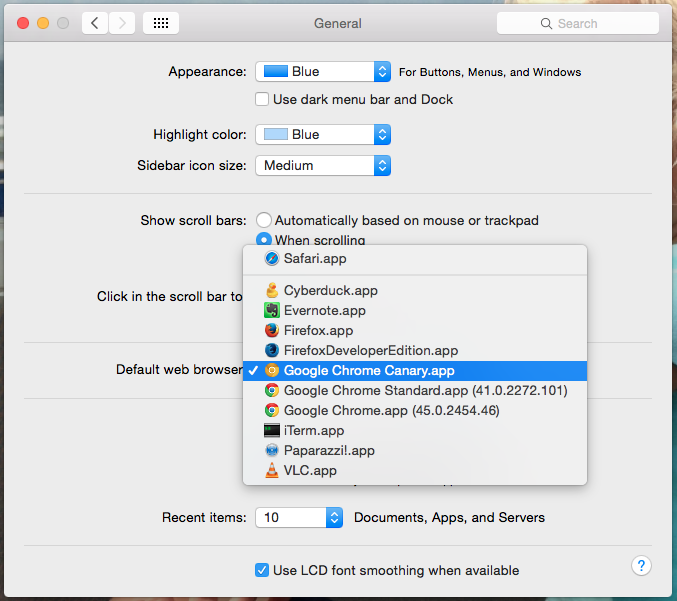Click the General window title
The image size is (677, 601).
point(338,23)
